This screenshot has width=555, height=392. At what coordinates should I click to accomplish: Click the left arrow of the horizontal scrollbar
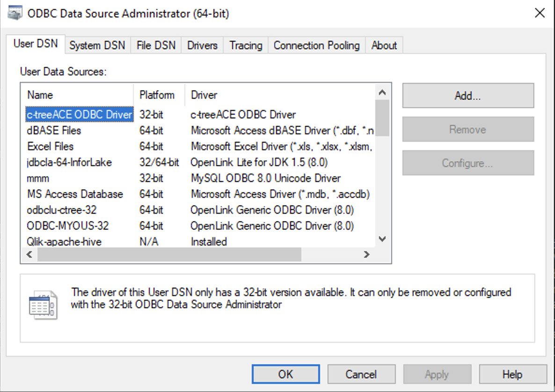pos(29,254)
